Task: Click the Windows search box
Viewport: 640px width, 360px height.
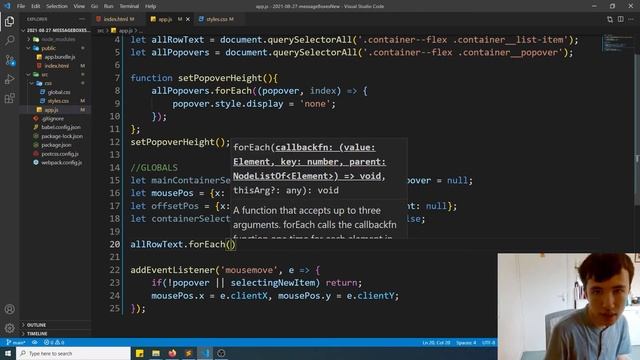Action: click(x=73, y=353)
